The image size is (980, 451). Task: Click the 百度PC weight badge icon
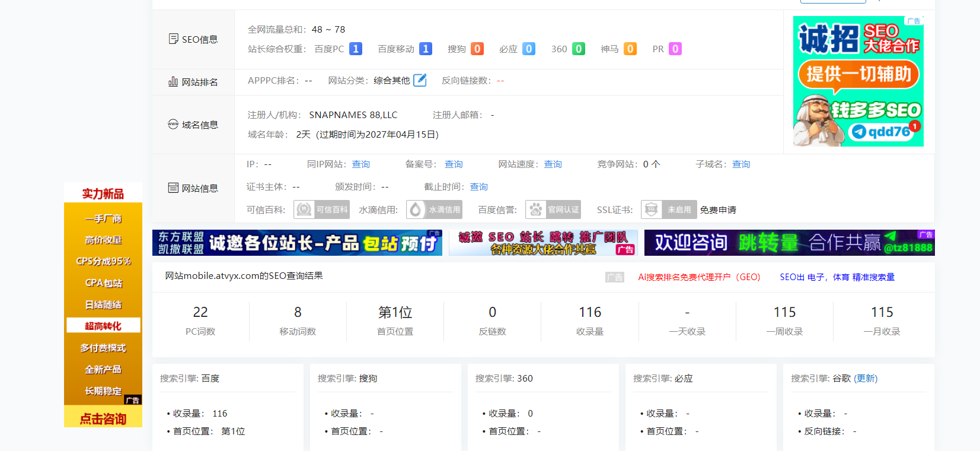click(x=356, y=49)
